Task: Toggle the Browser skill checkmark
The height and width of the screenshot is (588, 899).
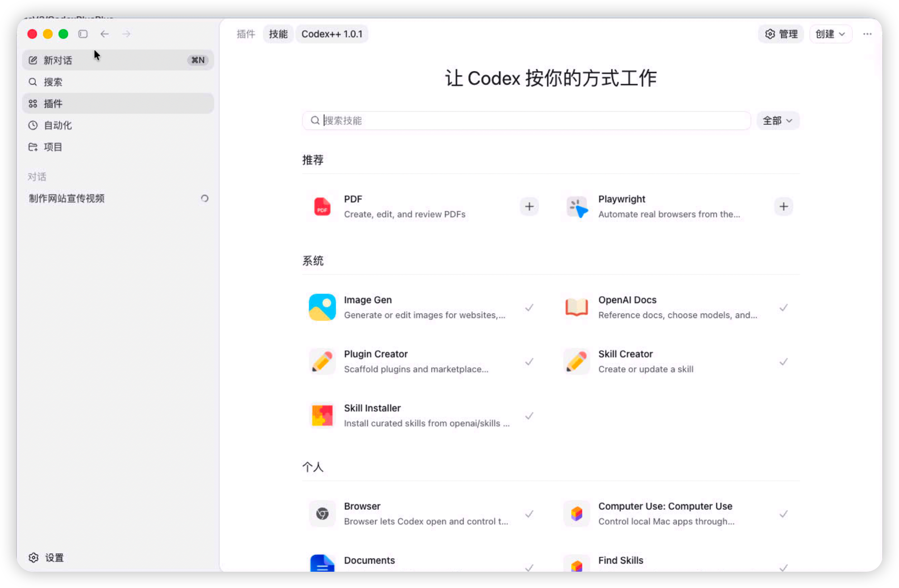Action: pos(529,514)
